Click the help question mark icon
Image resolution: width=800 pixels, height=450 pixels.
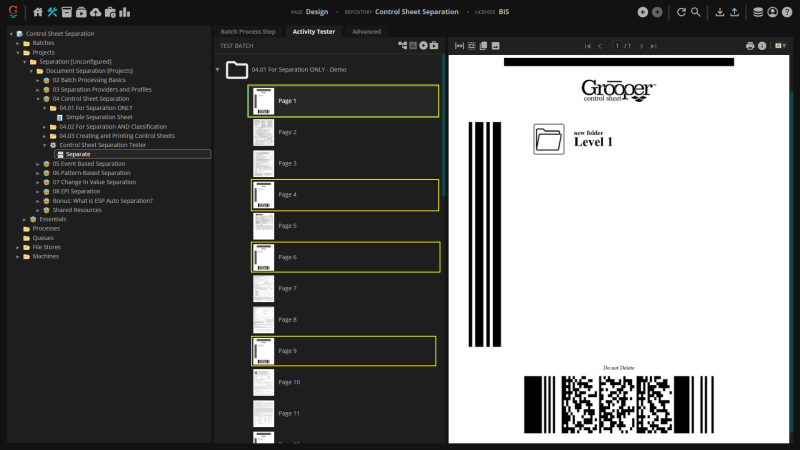787,12
